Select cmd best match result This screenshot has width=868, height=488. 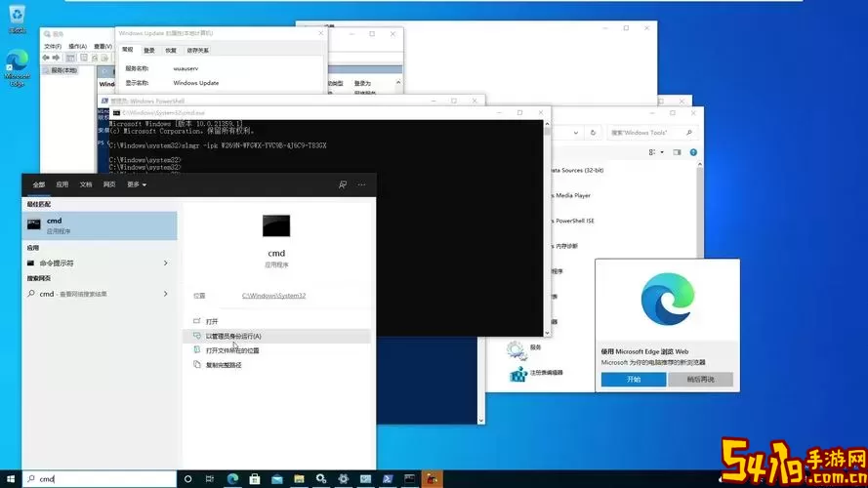pos(100,225)
